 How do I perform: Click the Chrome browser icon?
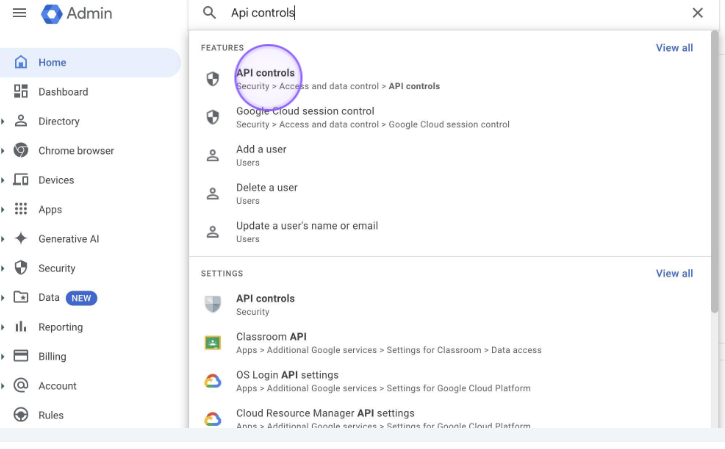[x=21, y=150]
